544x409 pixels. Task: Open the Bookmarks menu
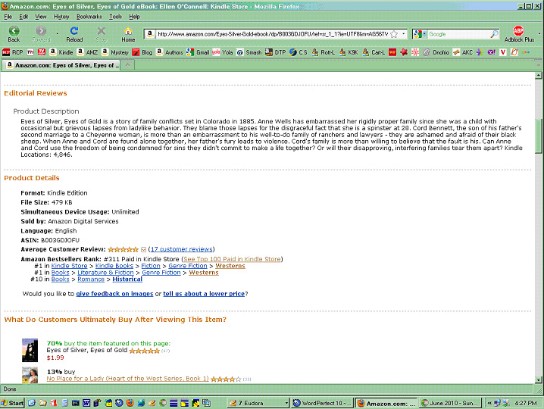pyautogui.click(x=89, y=16)
